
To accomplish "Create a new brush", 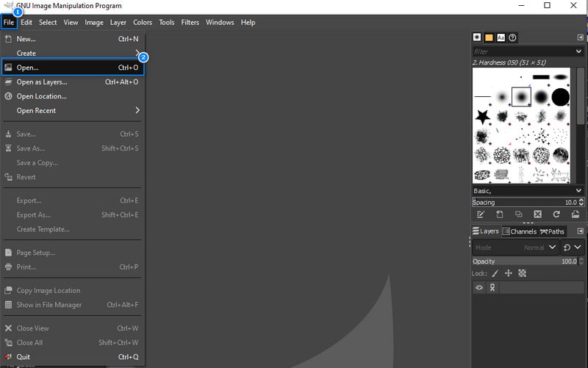I will pyautogui.click(x=500, y=214).
